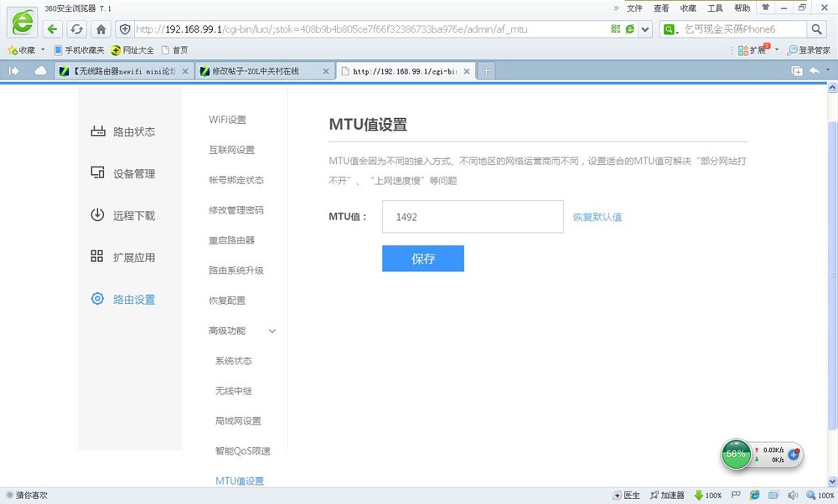Expand the 高级功能 advanced features section
This screenshot has height=504, width=838.
tap(242, 331)
